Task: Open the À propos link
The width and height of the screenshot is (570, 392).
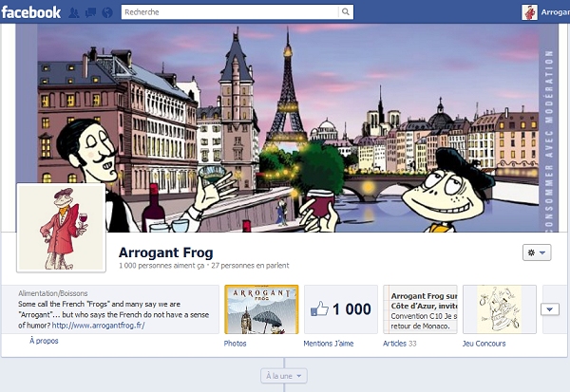Action: (44, 341)
